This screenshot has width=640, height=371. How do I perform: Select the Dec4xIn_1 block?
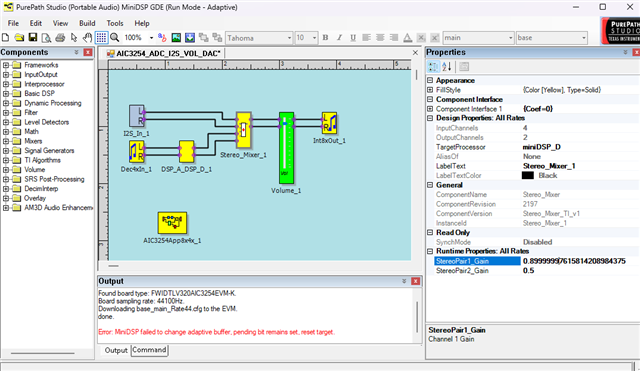pos(137,151)
